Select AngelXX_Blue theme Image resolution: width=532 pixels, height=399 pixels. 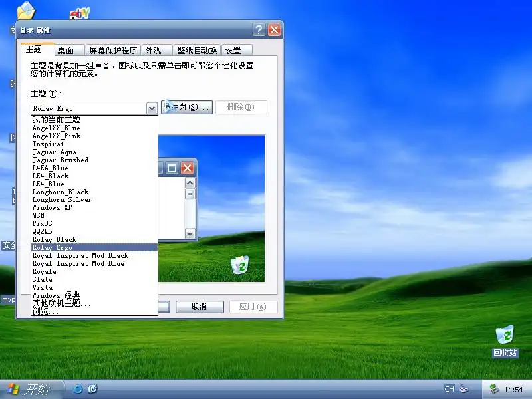point(94,128)
